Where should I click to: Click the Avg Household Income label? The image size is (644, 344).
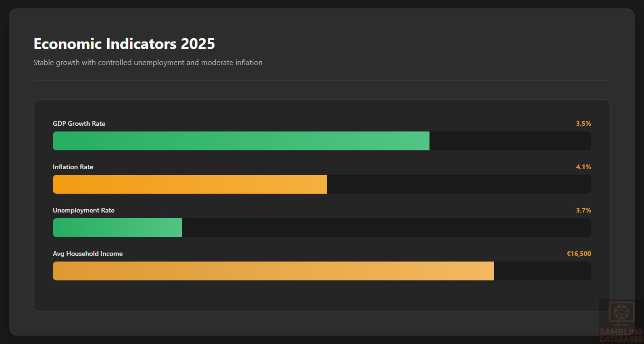pos(88,254)
